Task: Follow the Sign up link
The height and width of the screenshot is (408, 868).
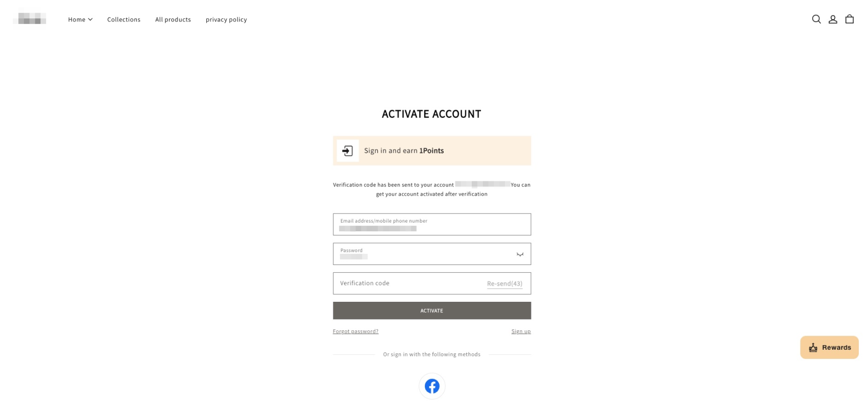Action: [521, 331]
